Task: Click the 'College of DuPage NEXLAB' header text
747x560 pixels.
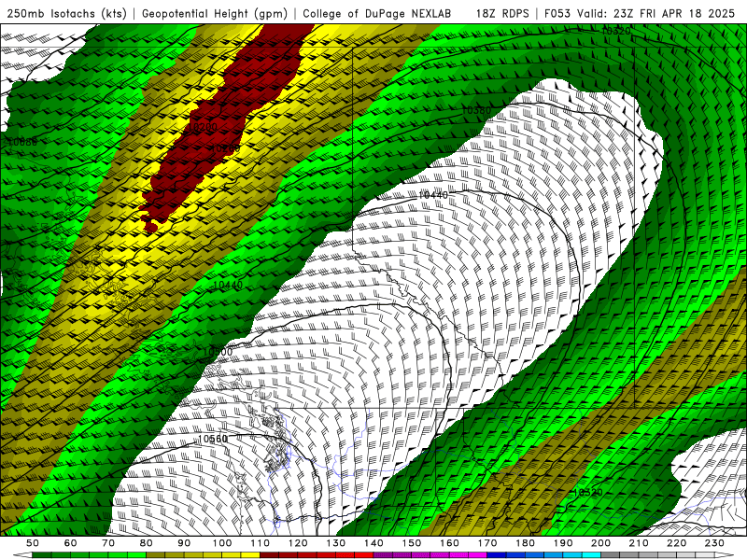Action: 377,13
